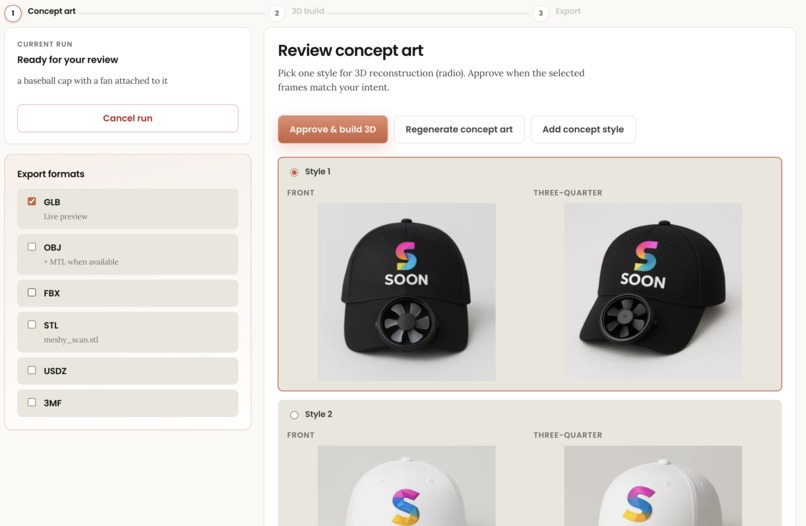Screen dimensions: 806x526
Task: Open Style 1 front view image
Action: (407, 292)
